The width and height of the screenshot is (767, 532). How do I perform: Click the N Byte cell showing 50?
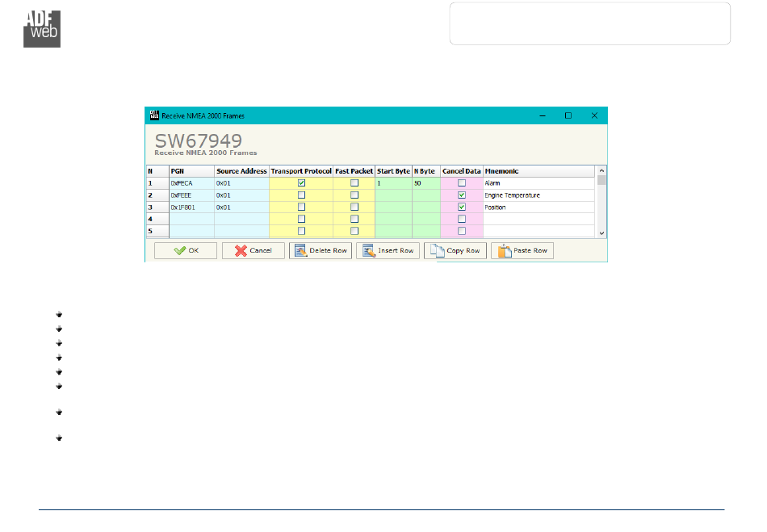coord(425,183)
